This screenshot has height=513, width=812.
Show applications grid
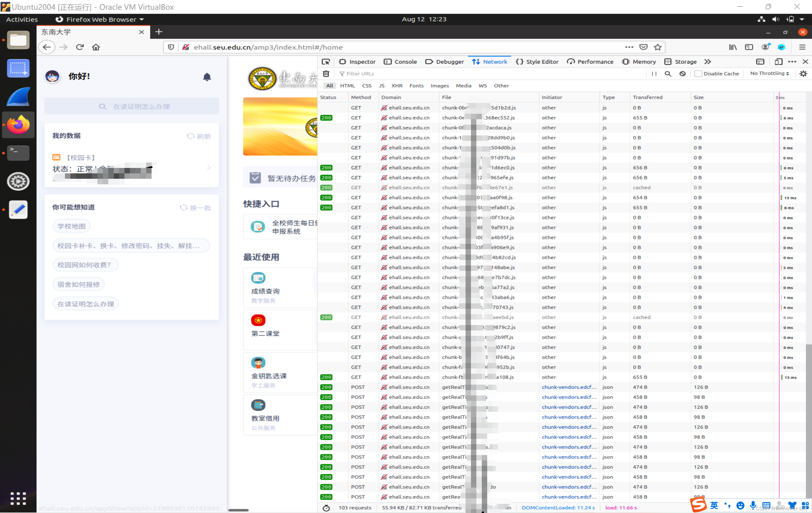[x=18, y=498]
